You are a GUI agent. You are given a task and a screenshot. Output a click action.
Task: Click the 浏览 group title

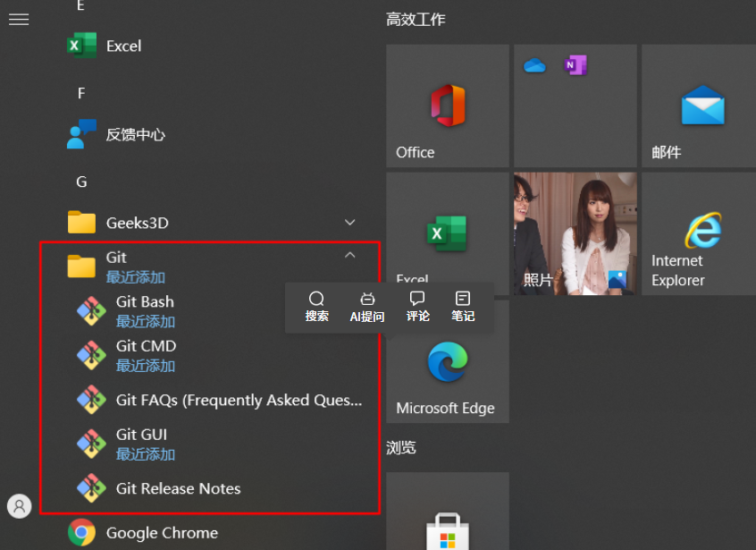(x=400, y=447)
